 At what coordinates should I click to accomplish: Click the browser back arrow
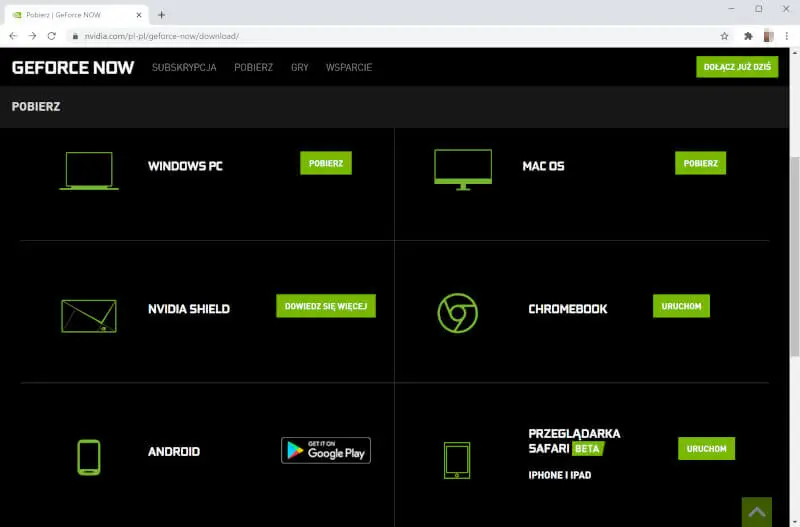tap(13, 36)
